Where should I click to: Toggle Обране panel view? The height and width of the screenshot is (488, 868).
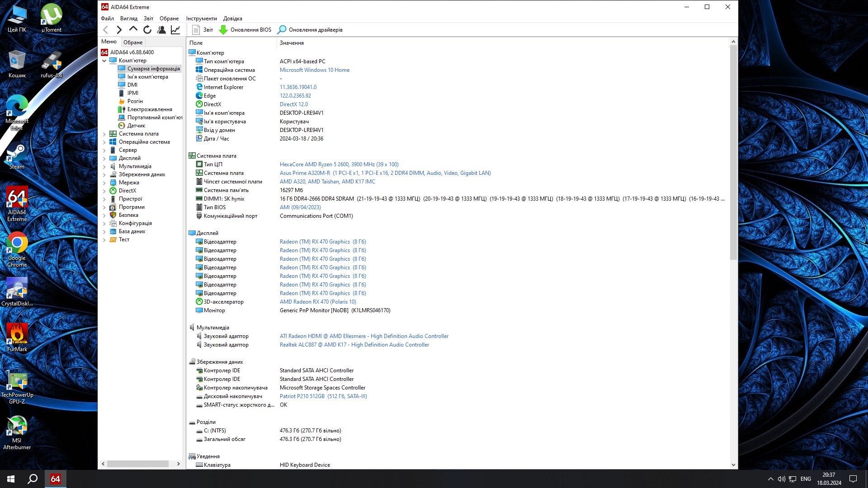[x=133, y=42]
